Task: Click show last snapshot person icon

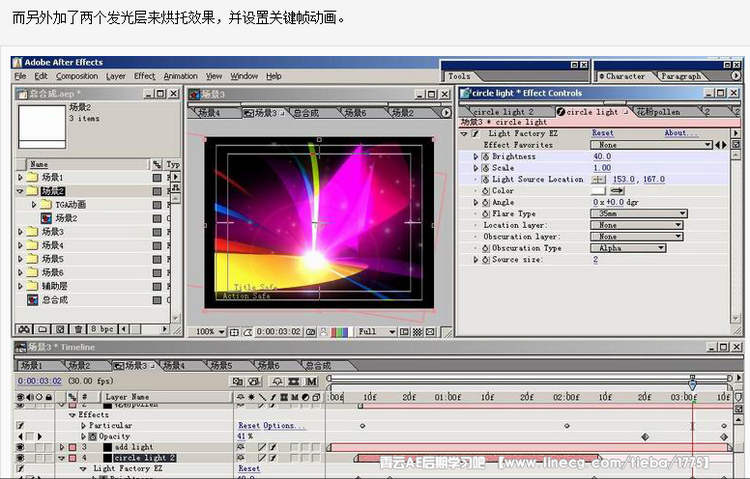Action: coord(324,332)
